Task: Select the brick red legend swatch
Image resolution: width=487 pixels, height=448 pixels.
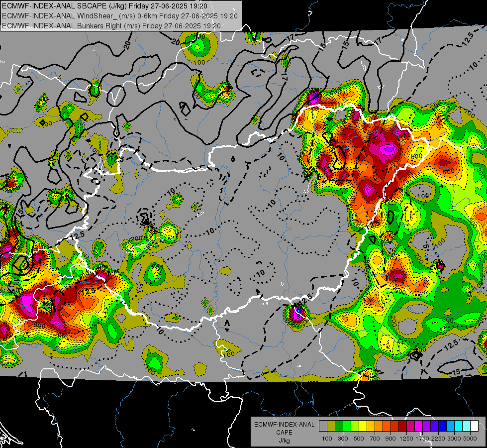Action: pos(395,426)
